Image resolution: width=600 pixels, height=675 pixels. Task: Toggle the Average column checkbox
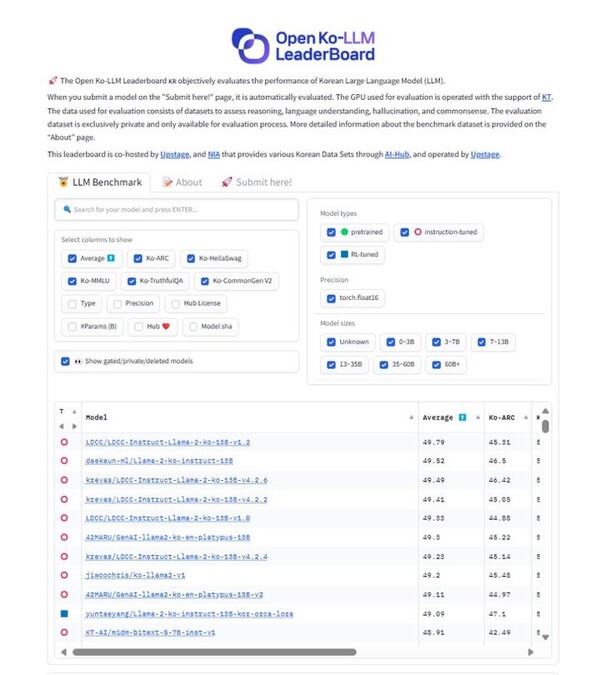72,258
